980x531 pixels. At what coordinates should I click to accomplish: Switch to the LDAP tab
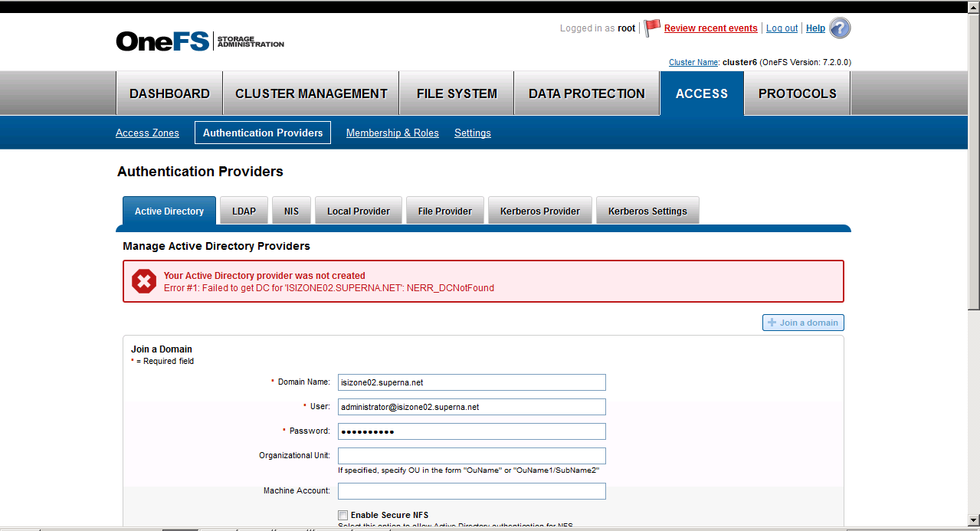click(244, 211)
